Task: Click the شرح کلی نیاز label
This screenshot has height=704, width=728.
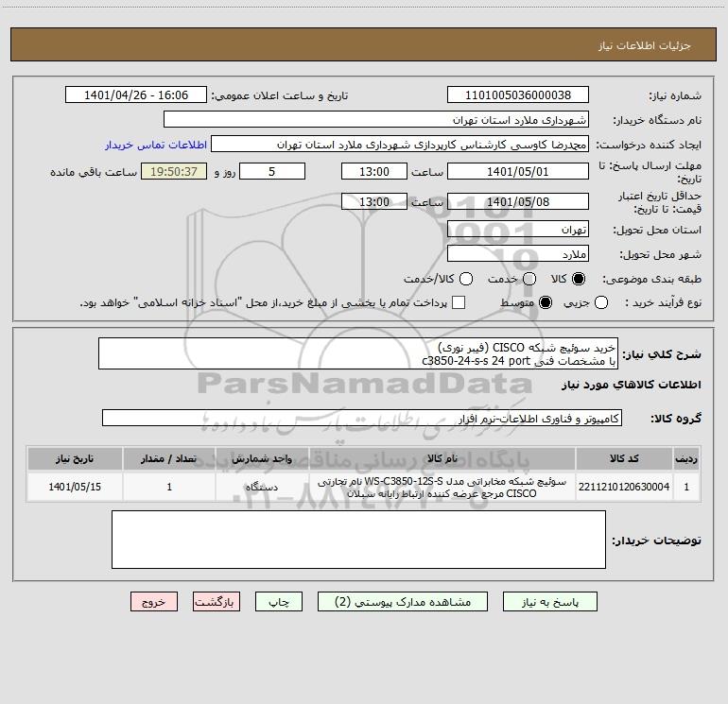Action: (x=662, y=354)
